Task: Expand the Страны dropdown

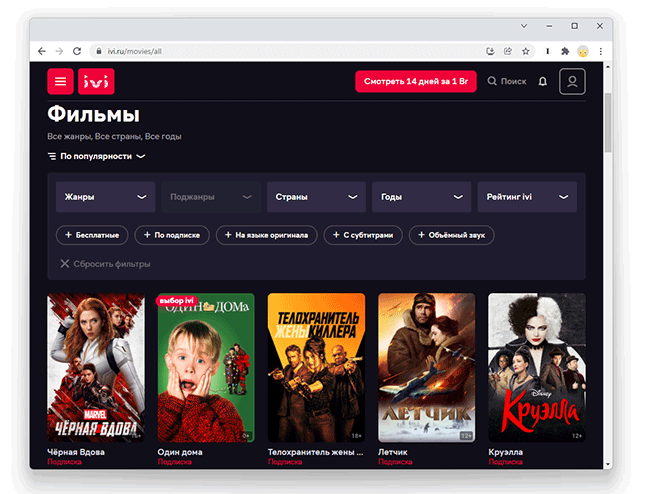Action: 316,197
